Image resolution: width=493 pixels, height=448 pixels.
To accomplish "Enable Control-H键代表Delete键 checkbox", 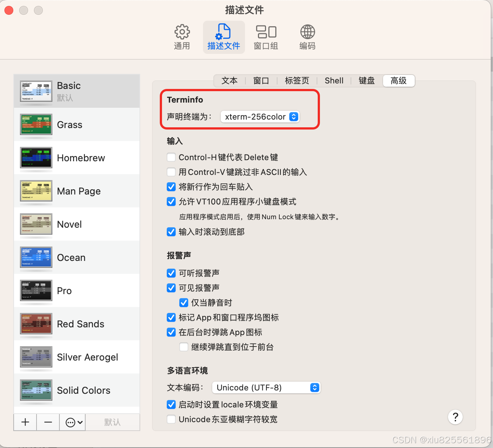I will coord(171,157).
